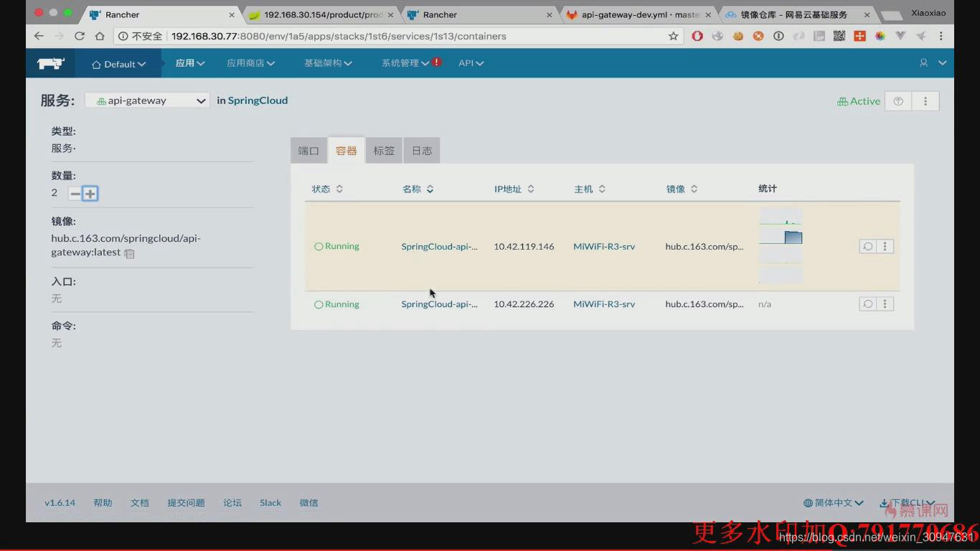980x551 pixels.
Task: Open MiWiFi-R3-srv host in second row
Action: 604,304
